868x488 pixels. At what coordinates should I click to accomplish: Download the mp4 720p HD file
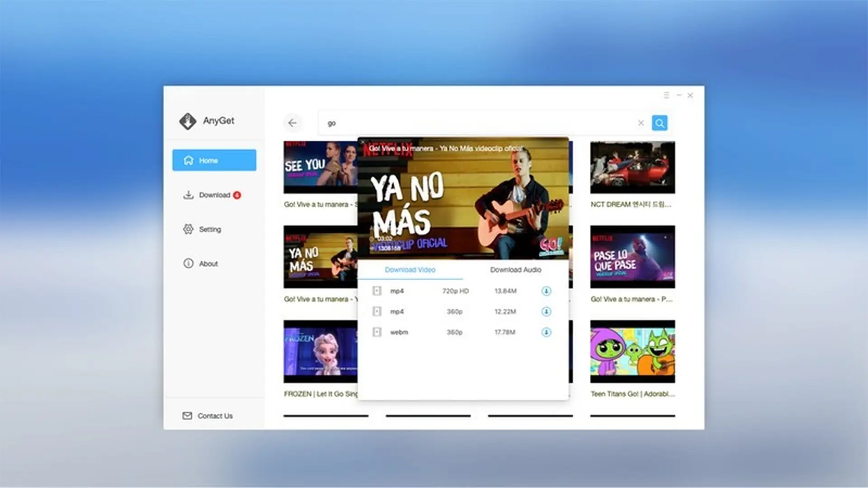[546, 291]
